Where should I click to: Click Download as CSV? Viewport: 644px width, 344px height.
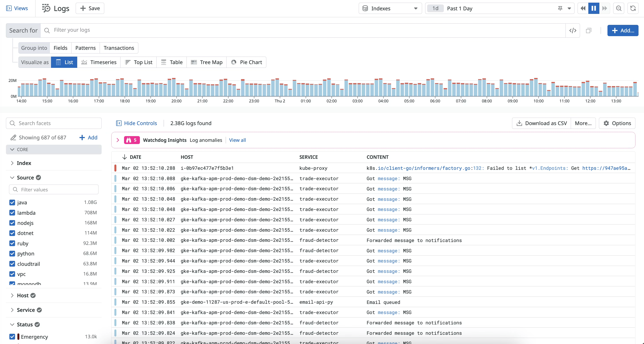point(541,123)
